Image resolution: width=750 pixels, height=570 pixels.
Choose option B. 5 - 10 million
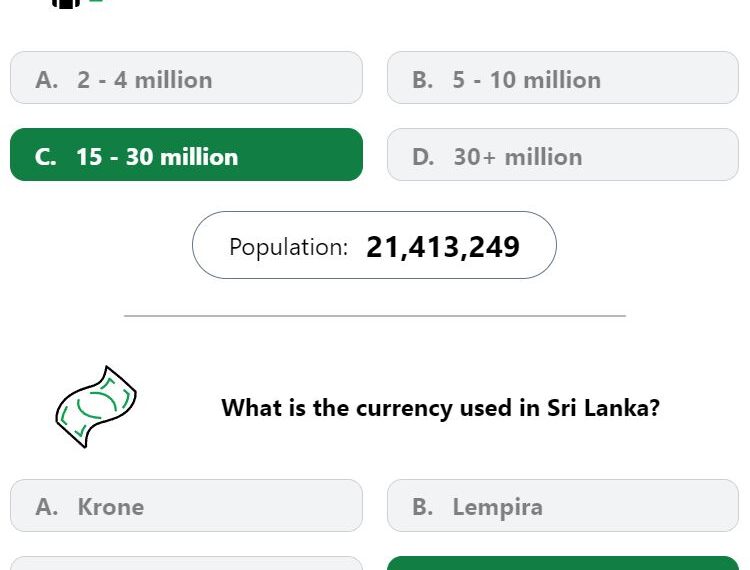click(x=562, y=78)
